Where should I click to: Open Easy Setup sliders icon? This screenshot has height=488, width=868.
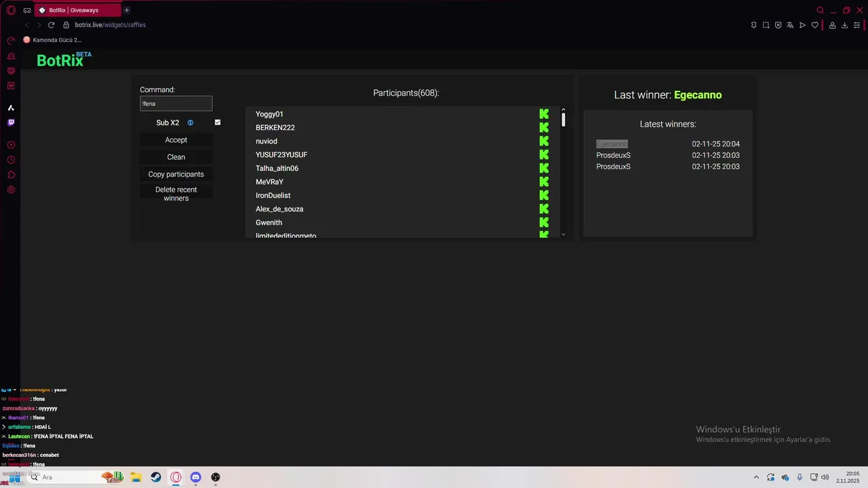(857, 25)
